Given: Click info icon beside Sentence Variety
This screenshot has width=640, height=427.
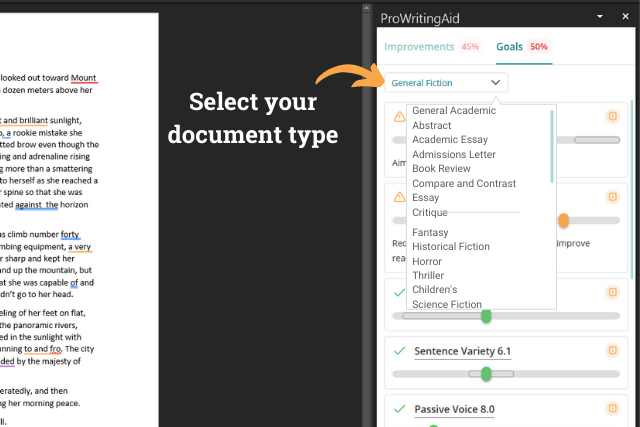Looking at the screenshot, I should click(x=612, y=350).
